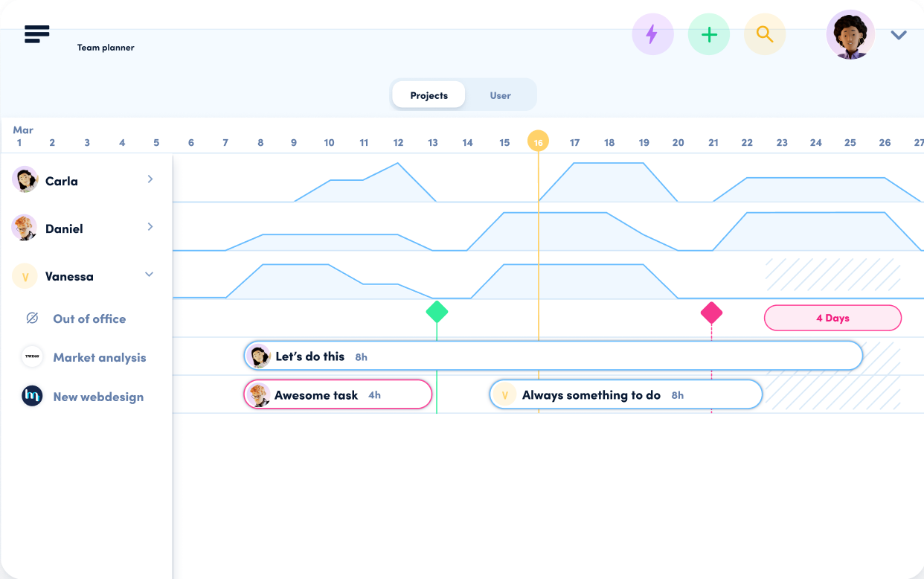Open the hamburger menu icon

[x=36, y=34]
